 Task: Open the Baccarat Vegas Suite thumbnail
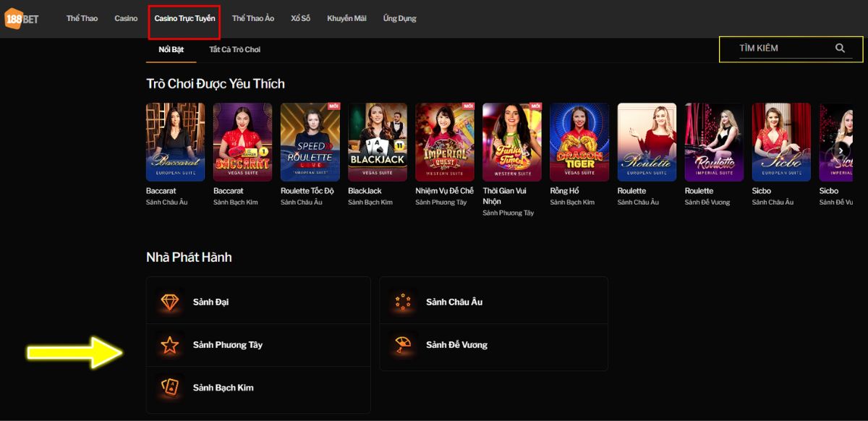(242, 142)
